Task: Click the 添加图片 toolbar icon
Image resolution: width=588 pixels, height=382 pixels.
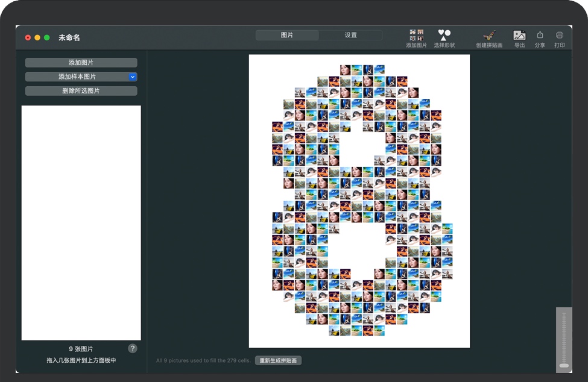Action: (x=416, y=35)
